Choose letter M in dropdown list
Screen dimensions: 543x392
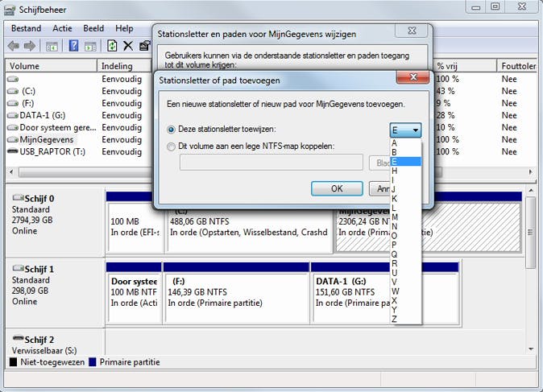pos(405,217)
